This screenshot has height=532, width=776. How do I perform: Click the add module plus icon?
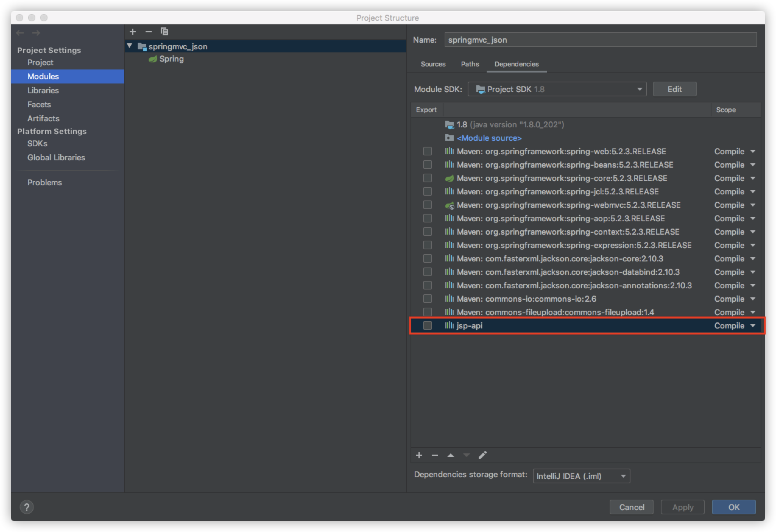(132, 32)
